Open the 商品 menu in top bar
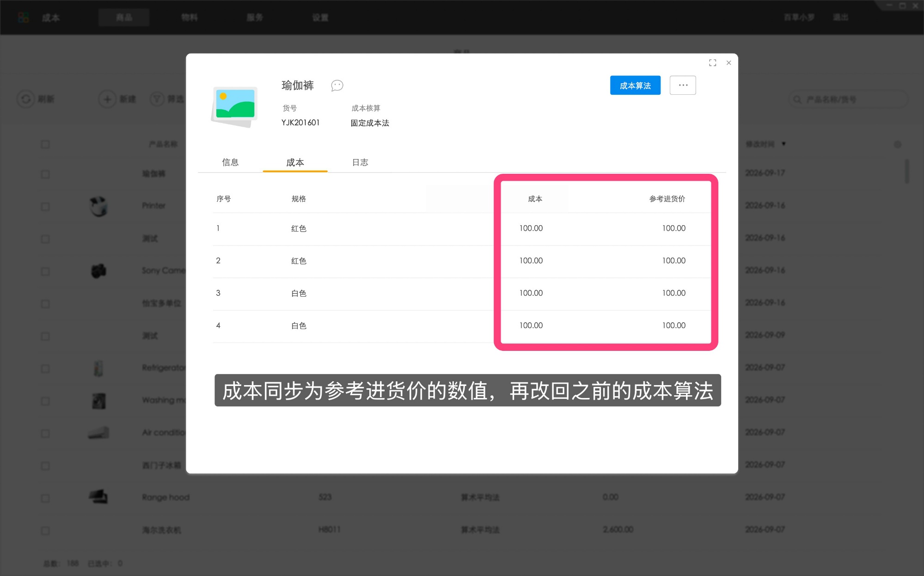Screen dimensions: 924x576 click(124, 18)
